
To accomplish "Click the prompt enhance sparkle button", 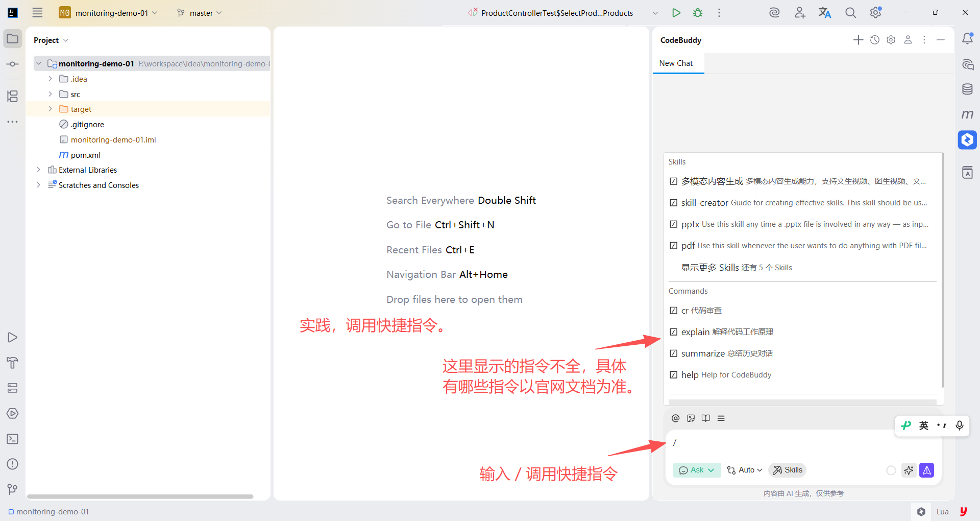I will pyautogui.click(x=909, y=470).
